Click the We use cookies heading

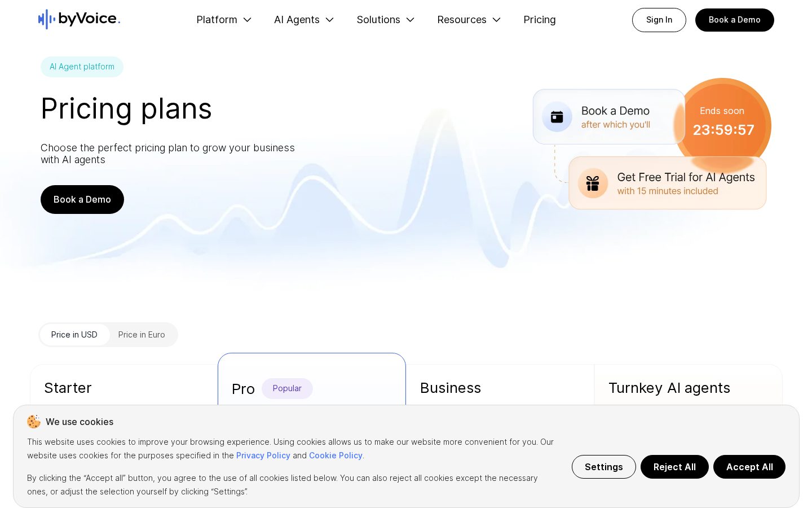(80, 422)
